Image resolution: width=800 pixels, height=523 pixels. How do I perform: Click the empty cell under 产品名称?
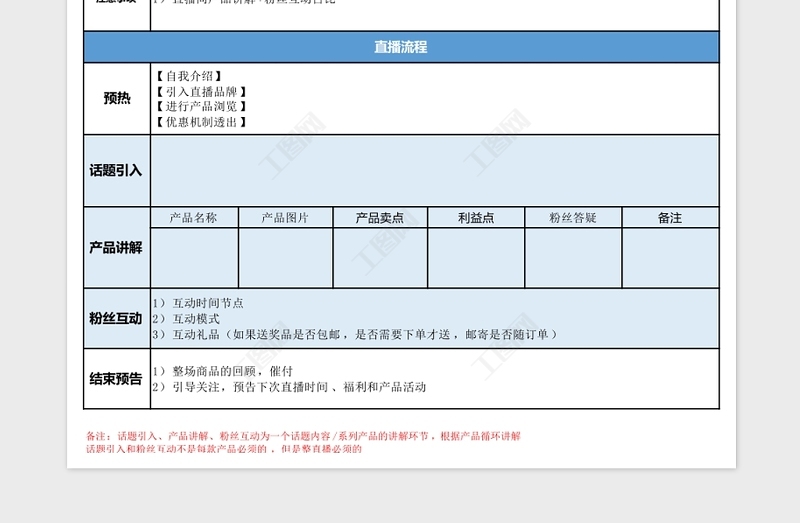tap(194, 258)
